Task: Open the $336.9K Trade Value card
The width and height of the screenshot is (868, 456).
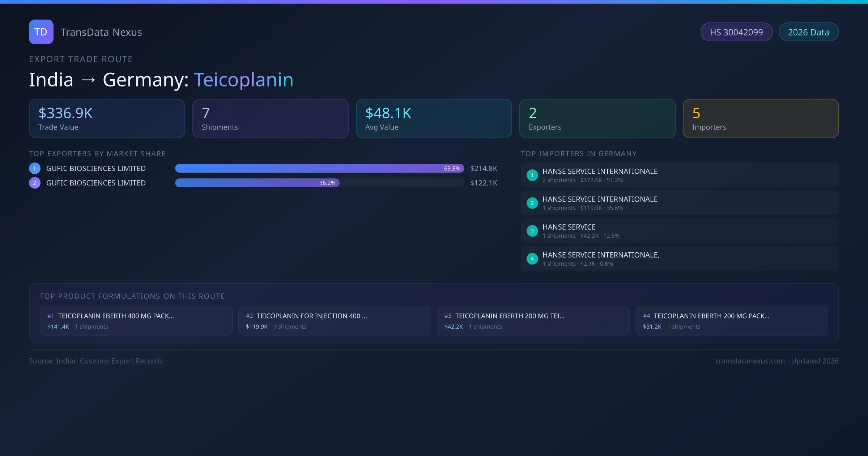Action: (x=107, y=119)
